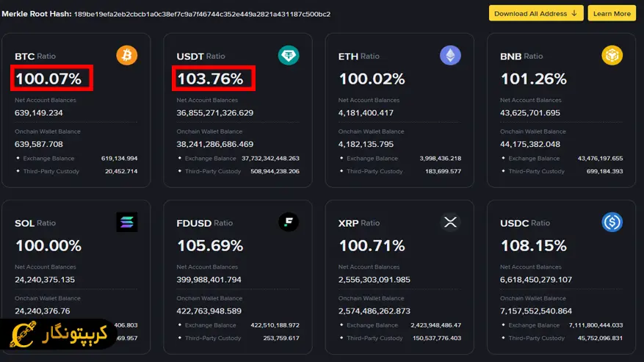
Task: Click the USDC ratio 108.15% value
Action: click(534, 245)
